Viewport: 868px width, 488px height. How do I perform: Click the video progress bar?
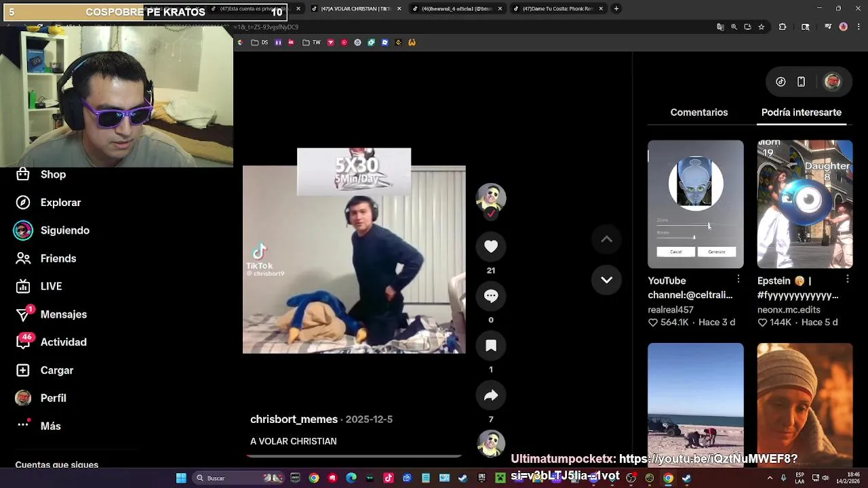click(354, 456)
